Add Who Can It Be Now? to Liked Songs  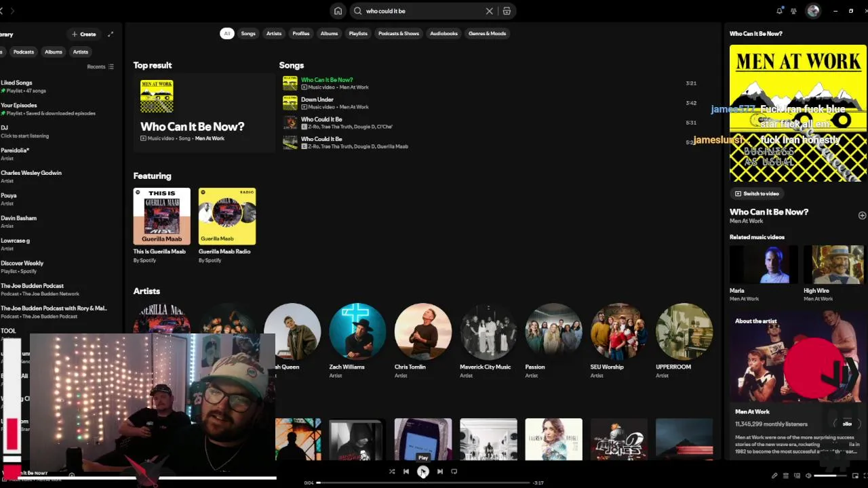click(862, 216)
